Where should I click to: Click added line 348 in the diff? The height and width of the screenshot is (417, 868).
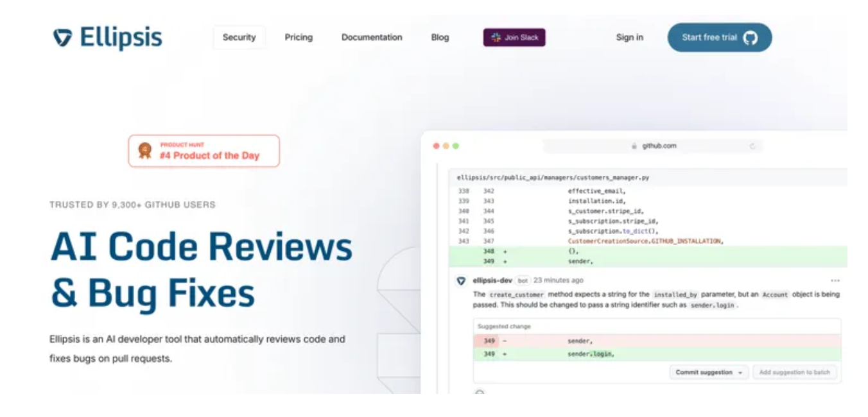[x=648, y=251]
